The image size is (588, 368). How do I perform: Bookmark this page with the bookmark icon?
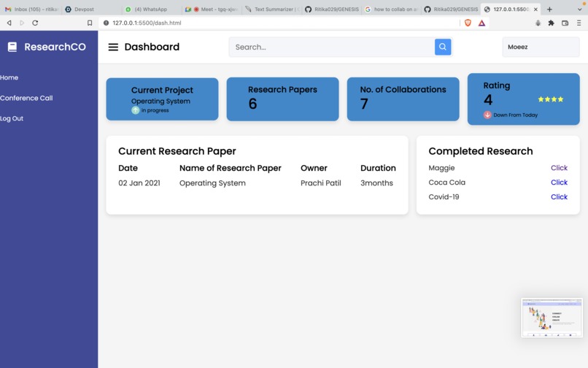click(90, 23)
